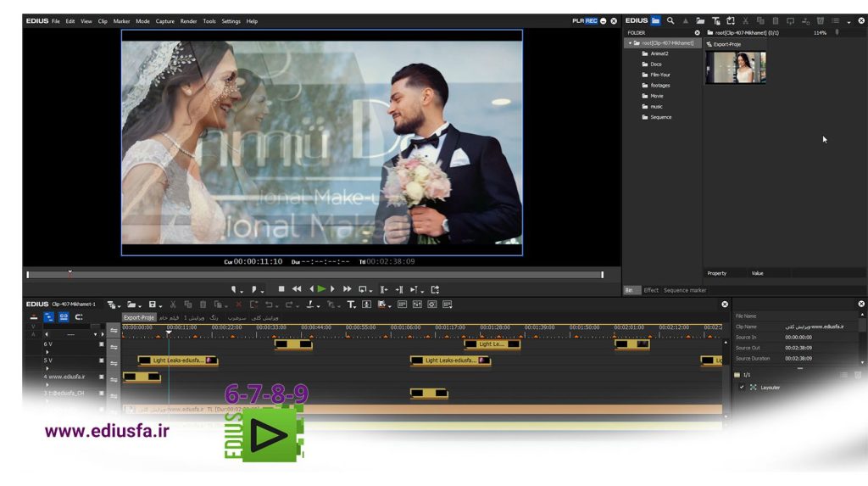Open the timeline scale dropdown arrow
868x486 pixels.
click(95, 335)
